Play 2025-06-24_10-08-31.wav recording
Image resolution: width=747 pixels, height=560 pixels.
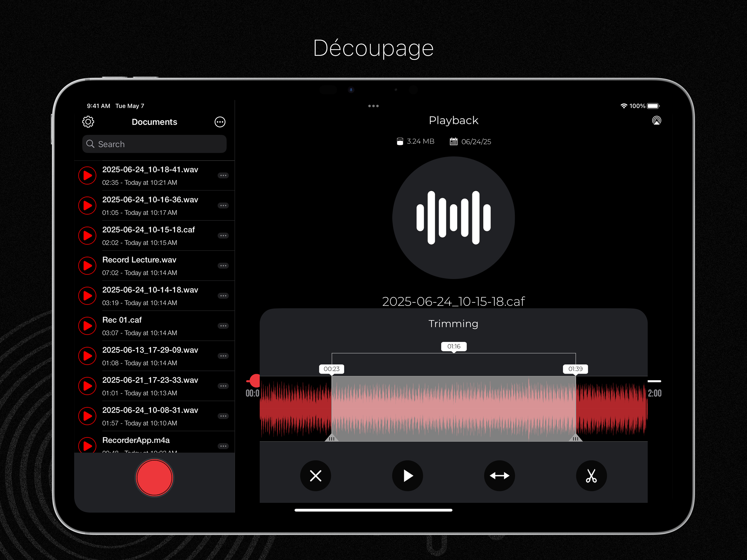pyautogui.click(x=87, y=416)
